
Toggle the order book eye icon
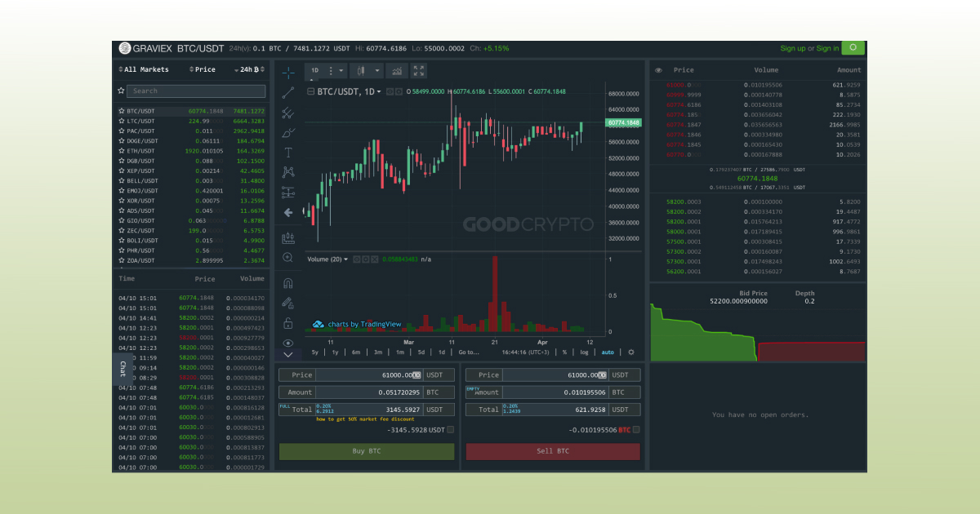pos(658,70)
